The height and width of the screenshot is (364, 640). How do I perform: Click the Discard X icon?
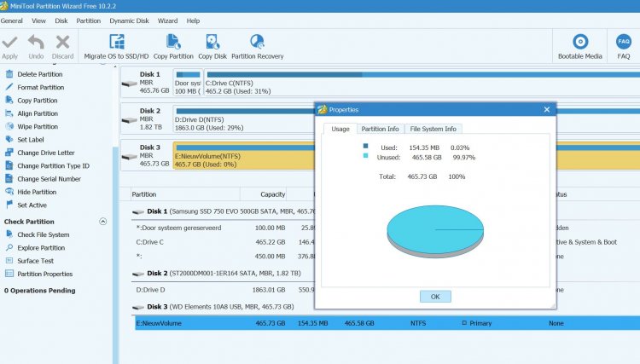pos(62,42)
